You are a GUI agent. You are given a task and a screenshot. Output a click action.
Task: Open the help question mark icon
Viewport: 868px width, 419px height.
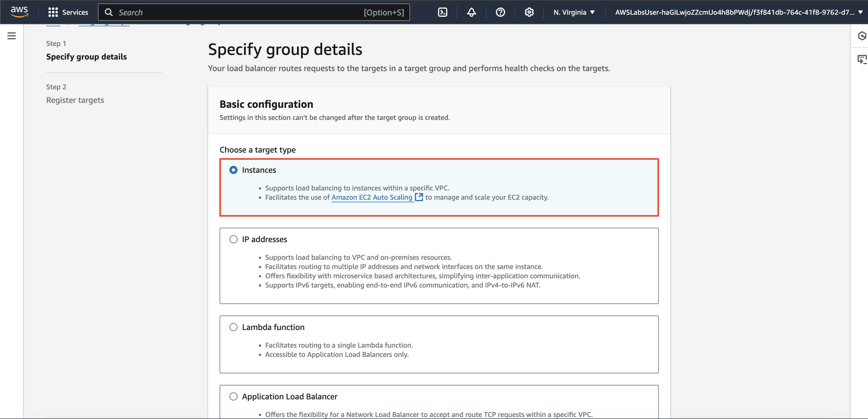(500, 12)
